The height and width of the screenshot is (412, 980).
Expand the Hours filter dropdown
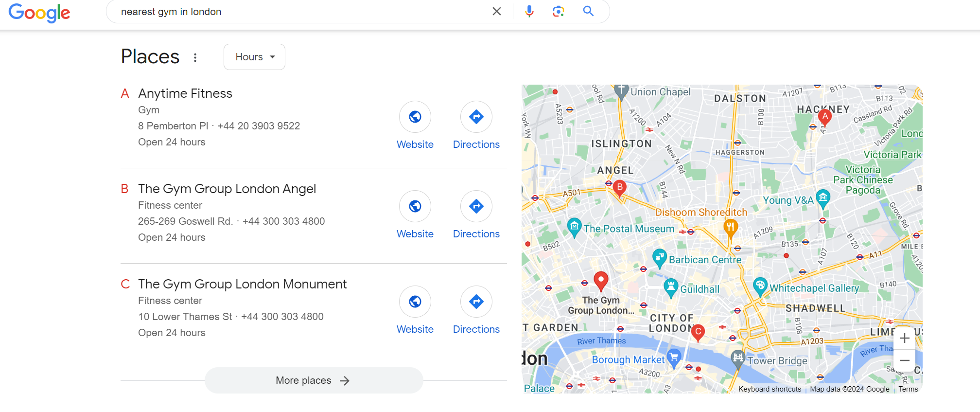point(254,57)
